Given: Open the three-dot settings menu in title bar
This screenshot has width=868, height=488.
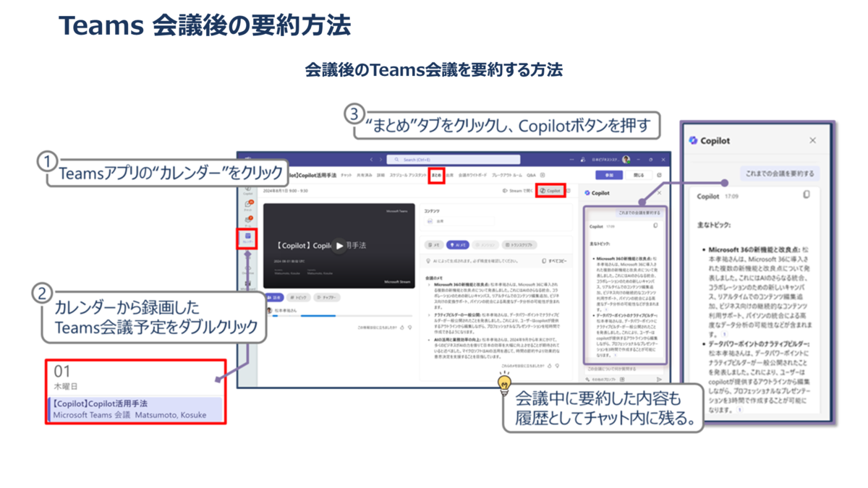Looking at the screenshot, I should point(571,159).
